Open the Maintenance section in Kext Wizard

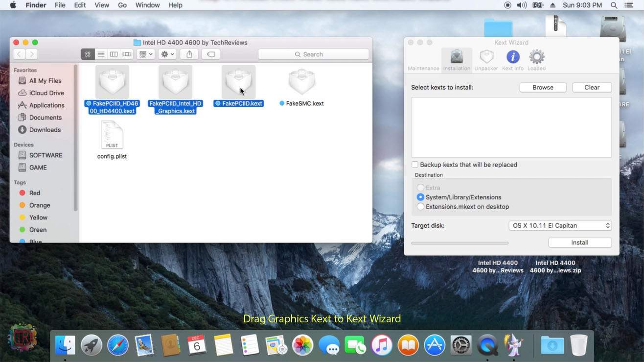(423, 60)
